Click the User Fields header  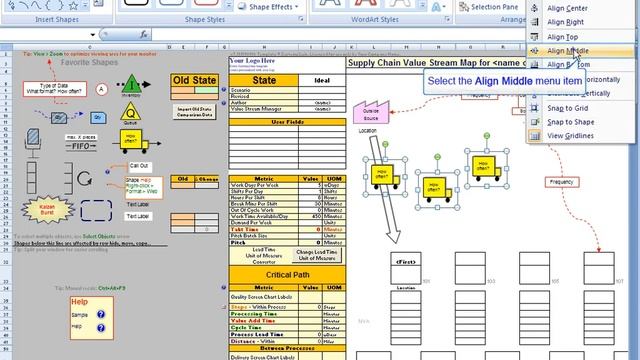[287, 122]
